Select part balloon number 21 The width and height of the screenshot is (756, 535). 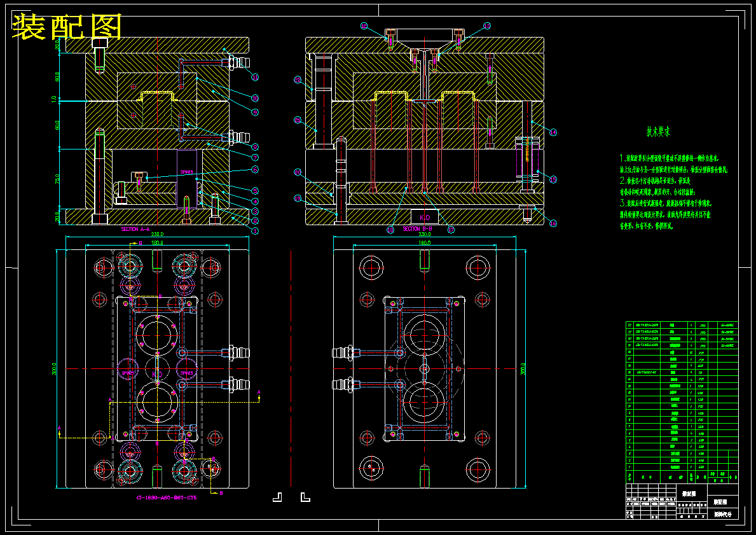coord(298,119)
